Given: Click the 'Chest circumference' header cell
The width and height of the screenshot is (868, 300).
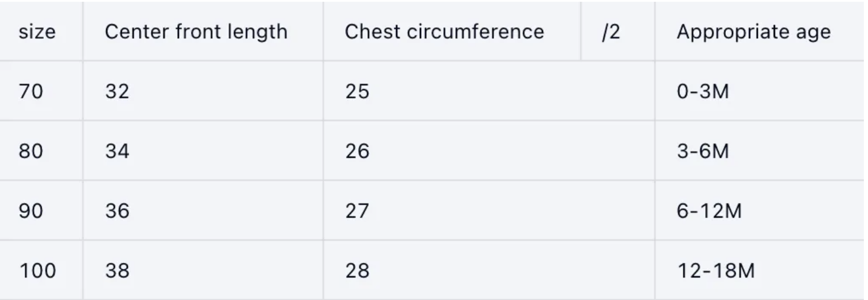Looking at the screenshot, I should coord(444,32).
